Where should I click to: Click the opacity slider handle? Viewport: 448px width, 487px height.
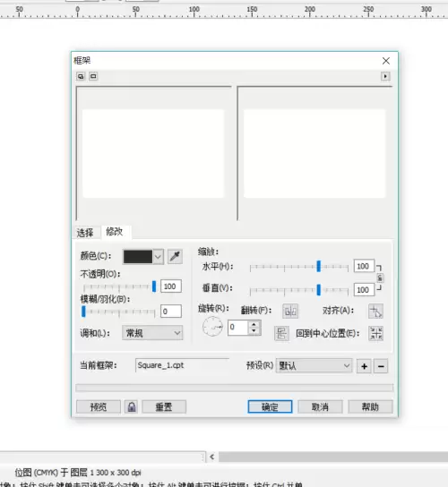tap(154, 286)
